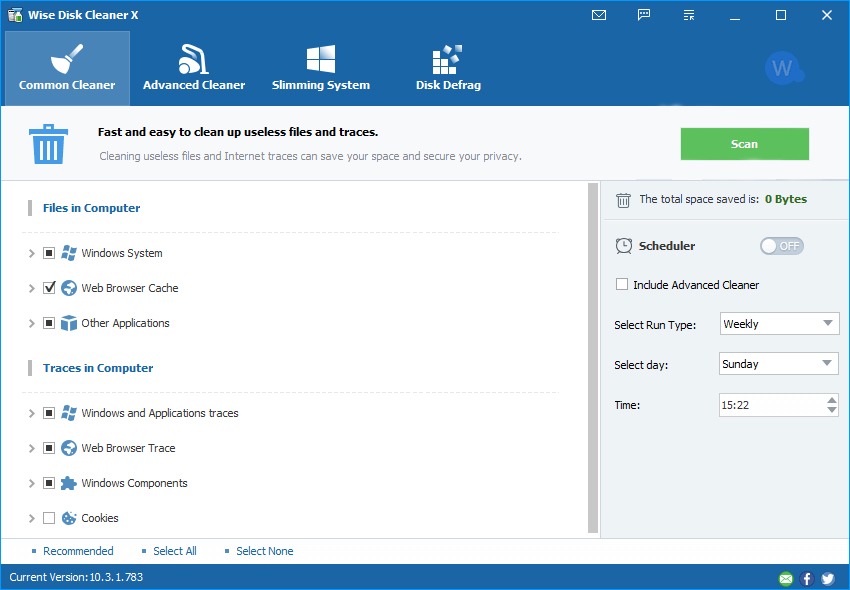The height and width of the screenshot is (590, 850).
Task: Expand the Web Browser Cache node
Action: [x=31, y=288]
